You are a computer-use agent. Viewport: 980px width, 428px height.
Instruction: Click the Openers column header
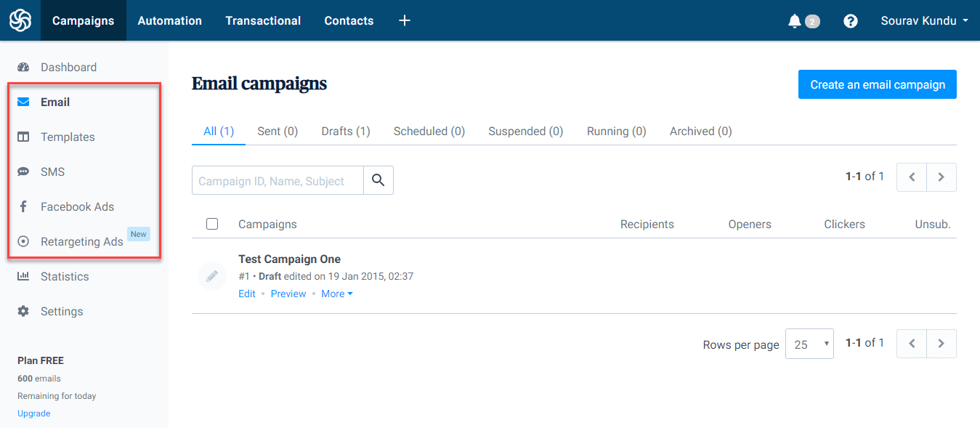tap(750, 225)
